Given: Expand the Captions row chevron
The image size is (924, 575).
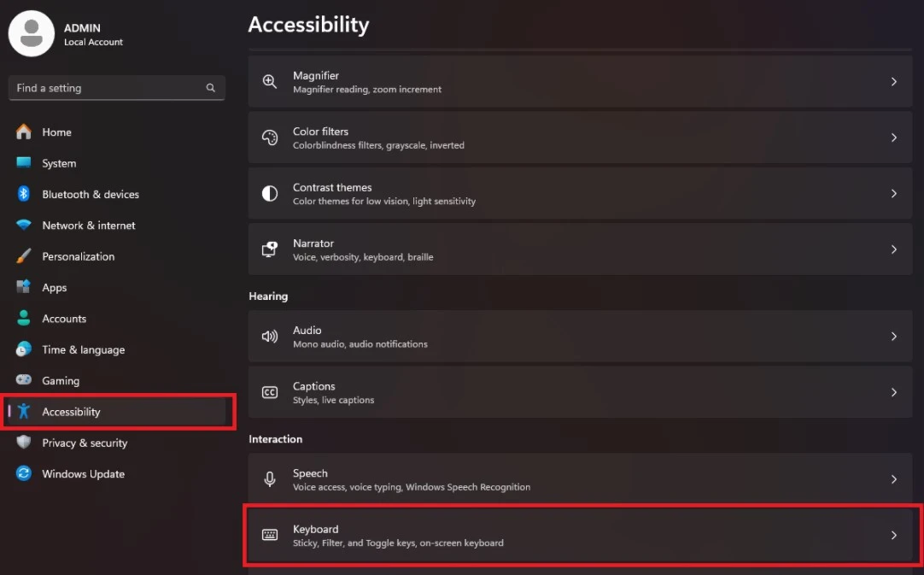Looking at the screenshot, I should (x=894, y=392).
